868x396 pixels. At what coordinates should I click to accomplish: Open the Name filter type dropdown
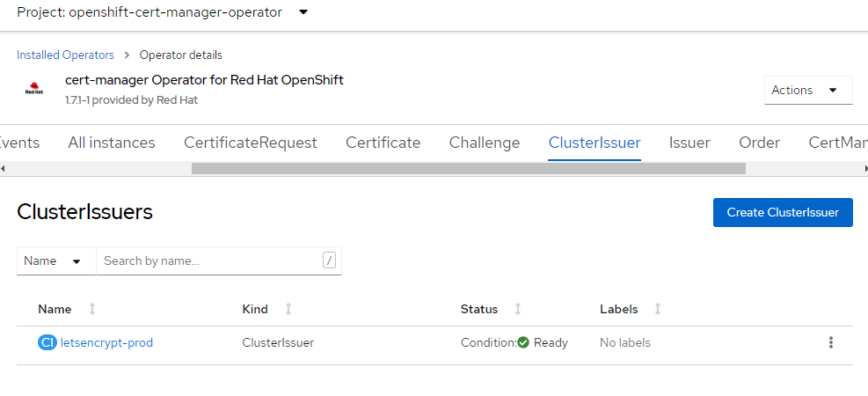(53, 260)
